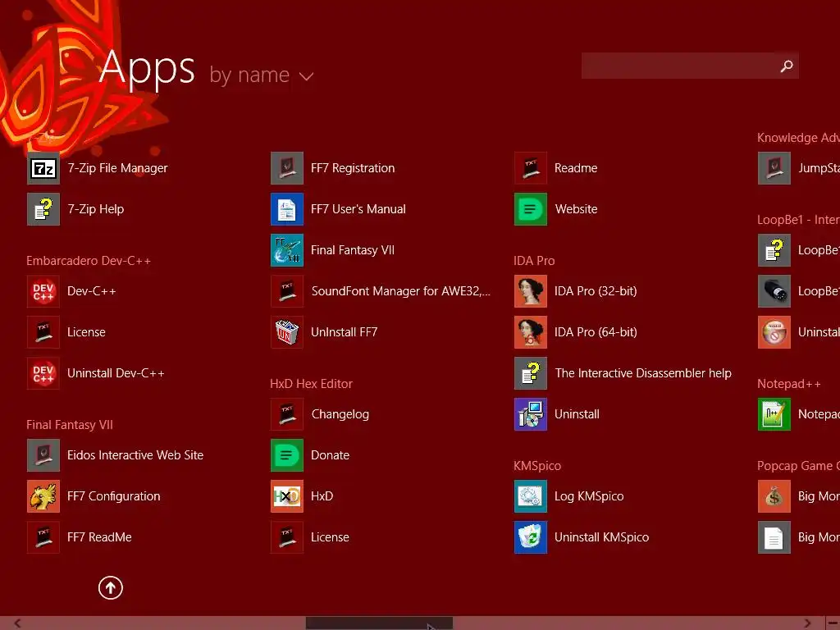
Task: Open FF7 User's Manual document icon
Action: point(287,209)
